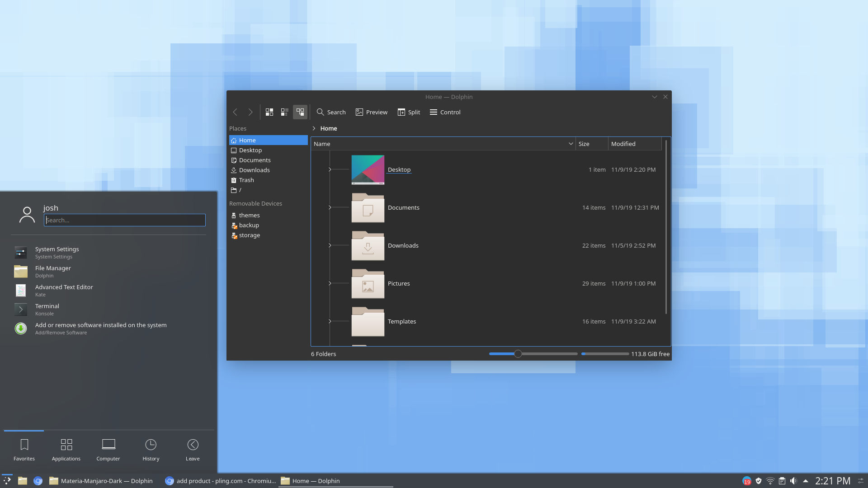Select the Templates folder icon
This screenshot has height=488, width=868.
pos(368,322)
